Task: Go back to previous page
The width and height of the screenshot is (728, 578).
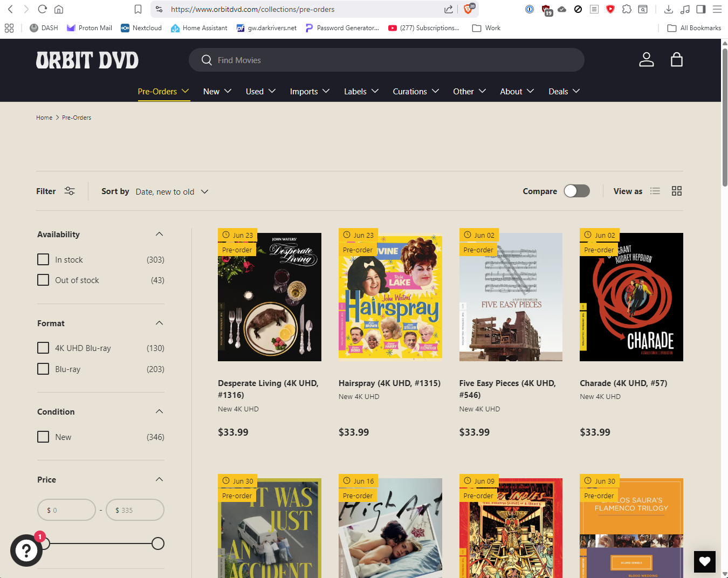Action: tap(10, 9)
